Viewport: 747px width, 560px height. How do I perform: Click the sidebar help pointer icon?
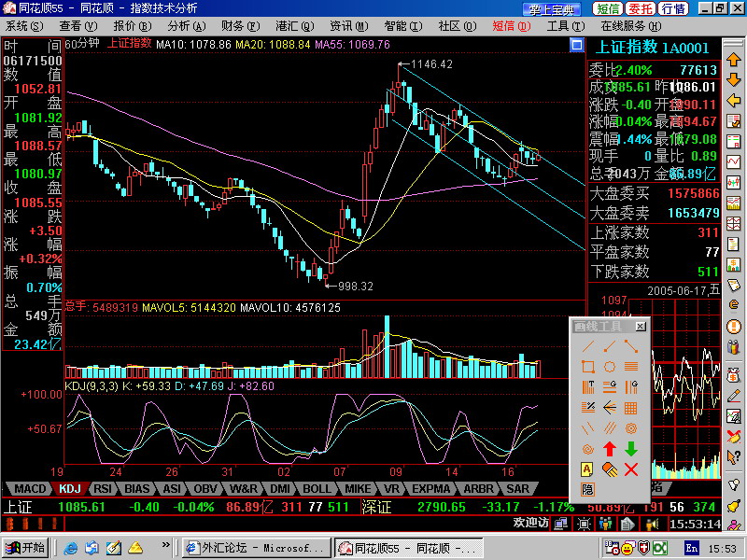[734, 457]
